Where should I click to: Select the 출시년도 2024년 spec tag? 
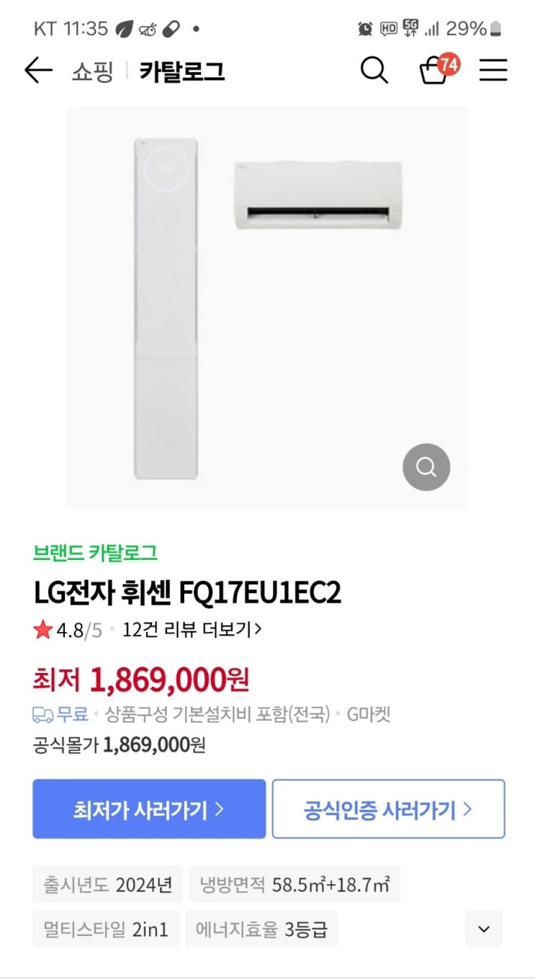coord(108,884)
